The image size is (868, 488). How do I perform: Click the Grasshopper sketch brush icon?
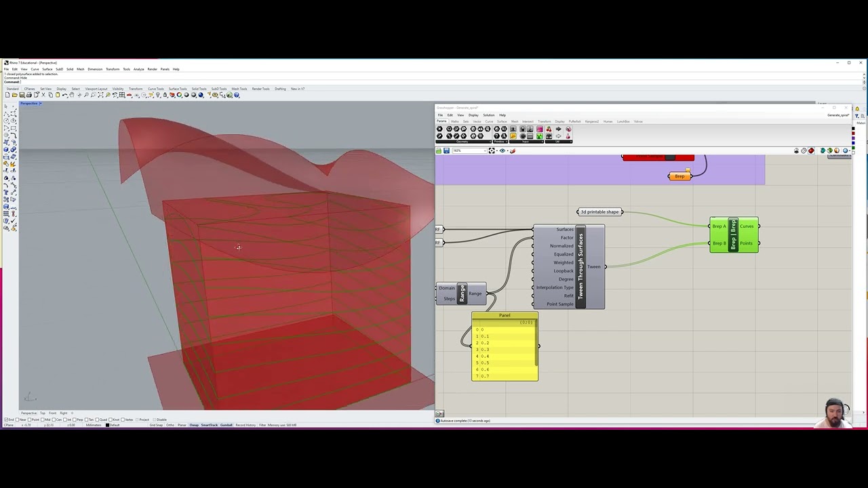coord(513,150)
